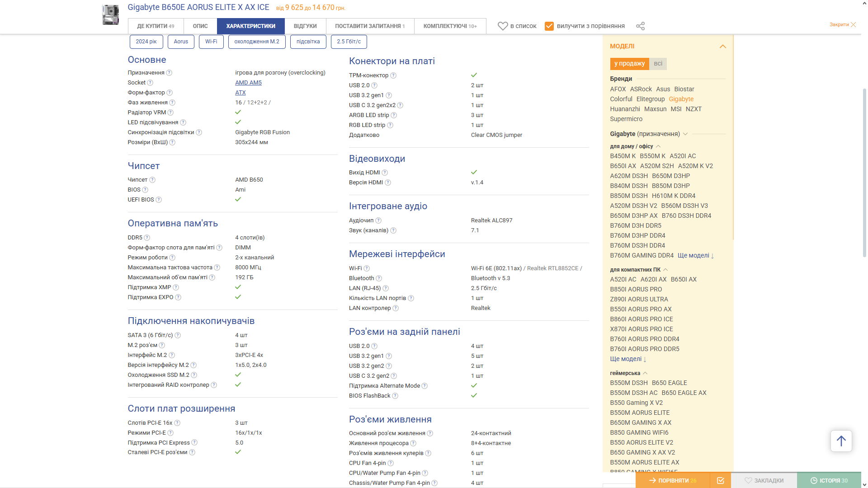Open the ATX form-factor link
This screenshot has width=868, height=488.
tap(241, 93)
